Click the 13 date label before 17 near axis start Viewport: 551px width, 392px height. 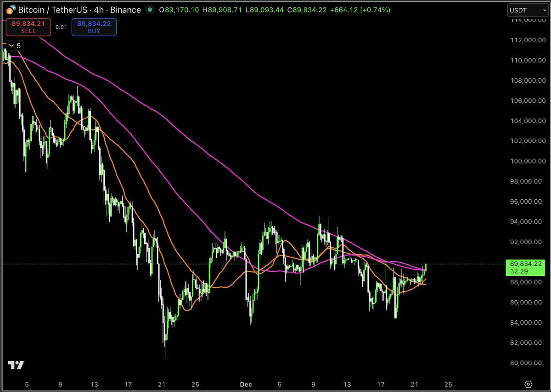[95, 384]
